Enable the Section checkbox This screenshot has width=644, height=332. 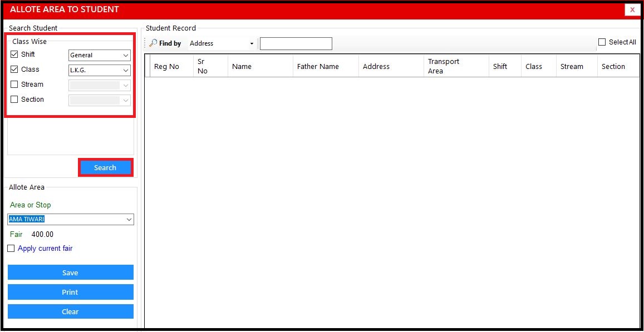point(14,100)
